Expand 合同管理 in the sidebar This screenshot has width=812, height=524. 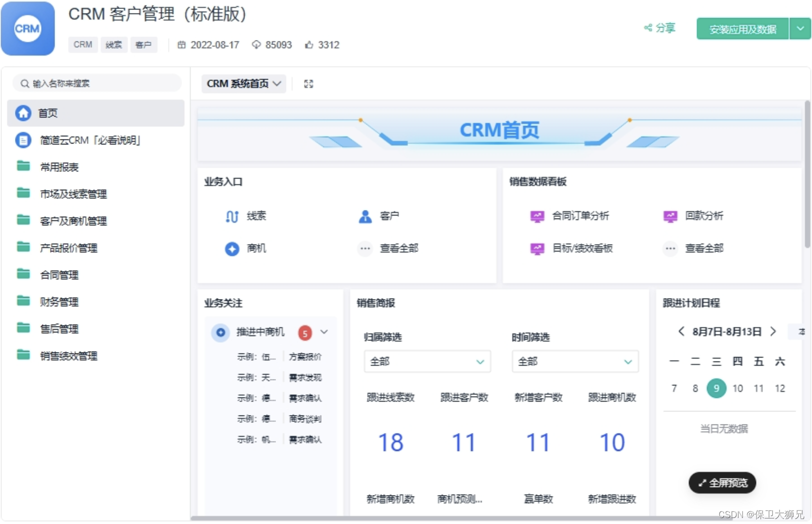click(x=96, y=274)
